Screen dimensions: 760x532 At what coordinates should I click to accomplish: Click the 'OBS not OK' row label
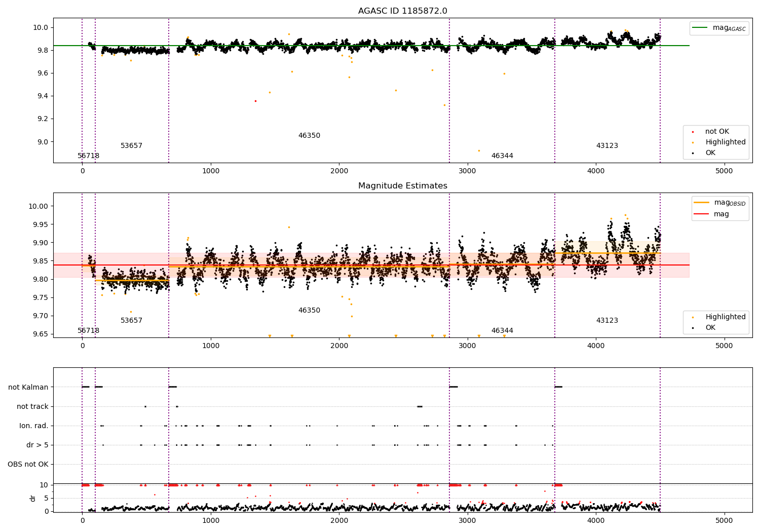28,465
